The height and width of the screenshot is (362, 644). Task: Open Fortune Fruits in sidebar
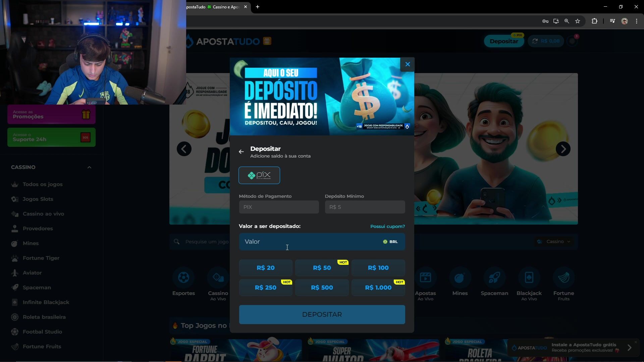42,347
